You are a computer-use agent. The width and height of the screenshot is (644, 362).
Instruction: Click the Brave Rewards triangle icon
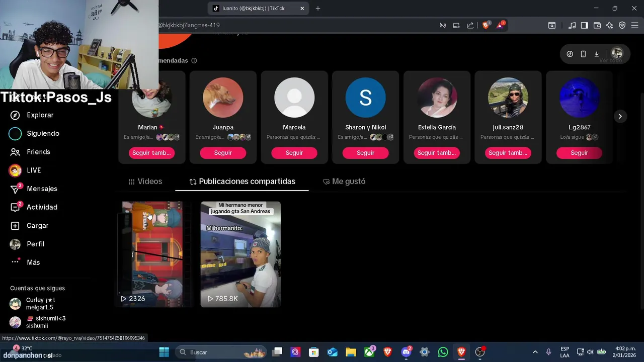501,25
